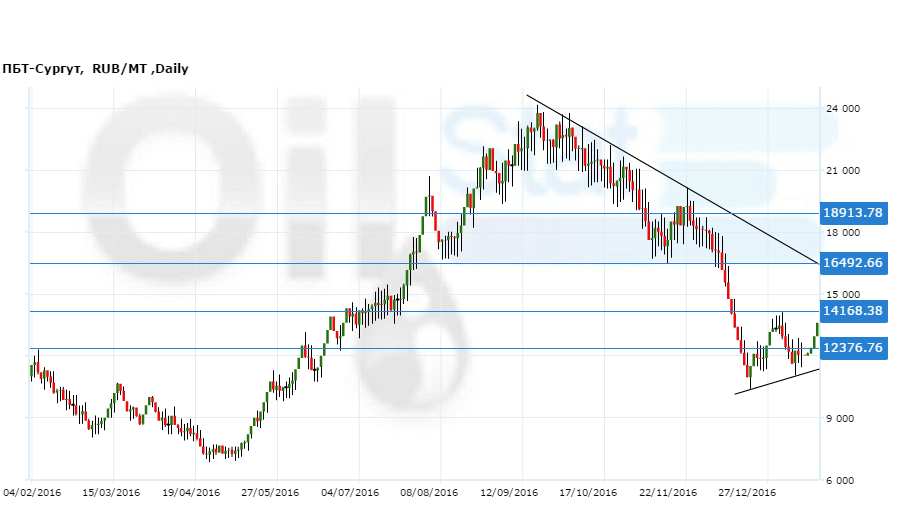The width and height of the screenshot is (909, 509).
Task: Click the 16492.66 blue price label
Action: click(852, 263)
